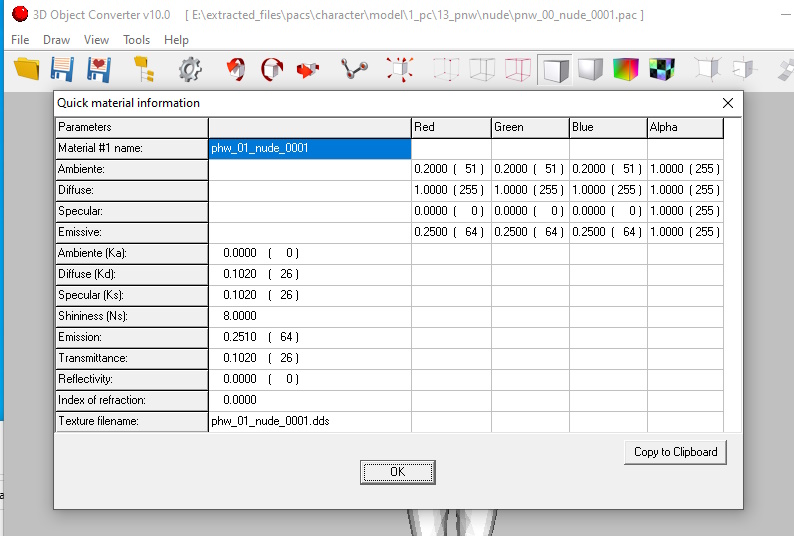Screen dimensions: 794x536
Task: Close the Quick material information dialog
Action: [x=728, y=102]
